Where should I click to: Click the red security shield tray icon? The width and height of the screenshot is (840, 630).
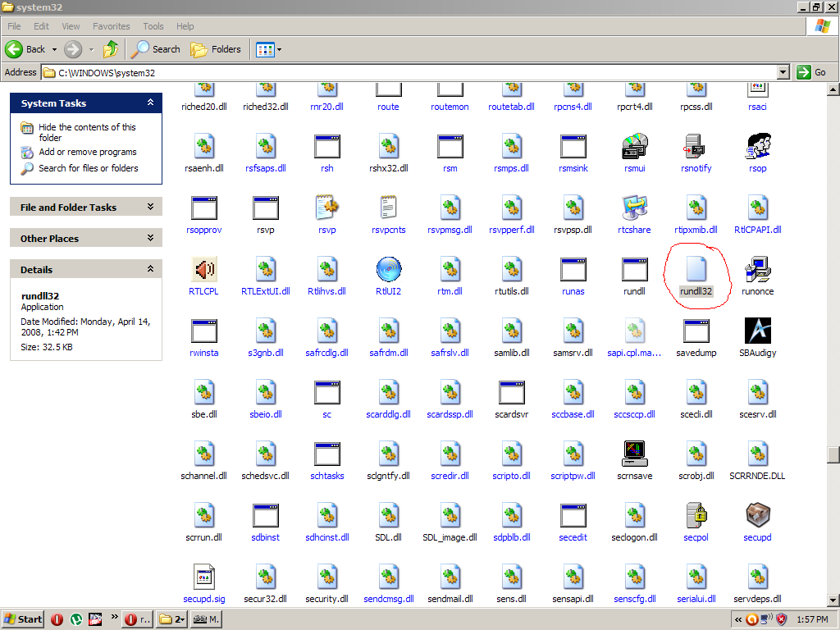pyautogui.click(x=782, y=619)
